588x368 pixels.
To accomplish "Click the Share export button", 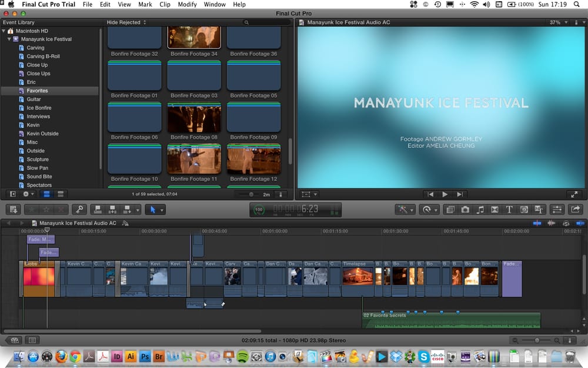I will [576, 210].
